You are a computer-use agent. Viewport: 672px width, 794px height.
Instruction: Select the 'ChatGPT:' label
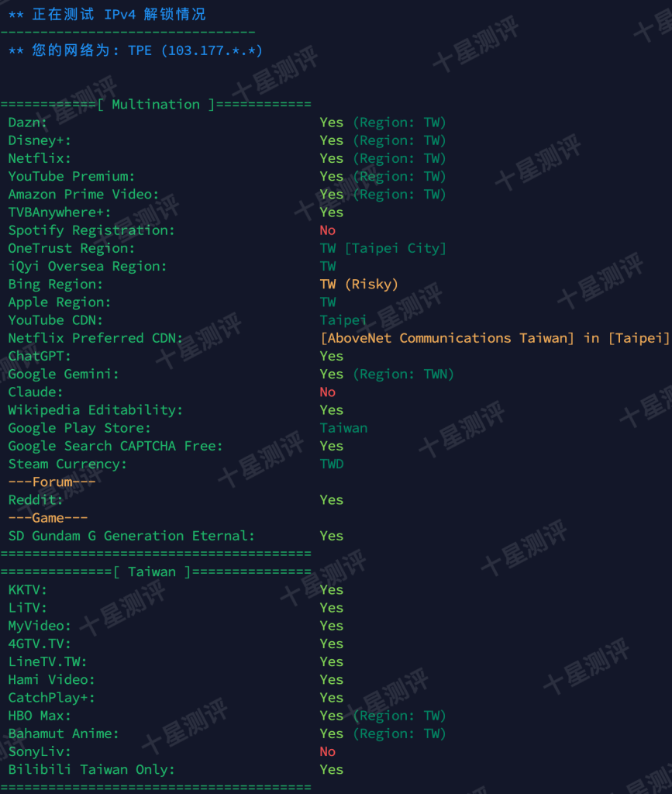40,356
